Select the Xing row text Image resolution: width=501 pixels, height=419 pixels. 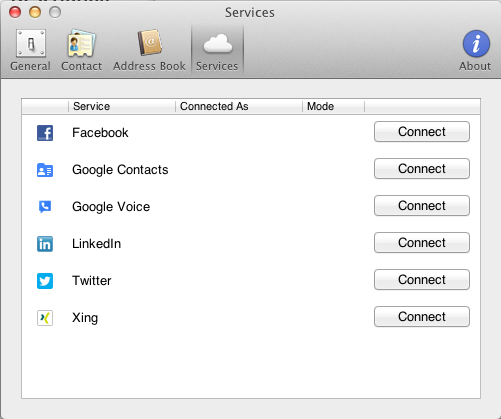[85, 318]
